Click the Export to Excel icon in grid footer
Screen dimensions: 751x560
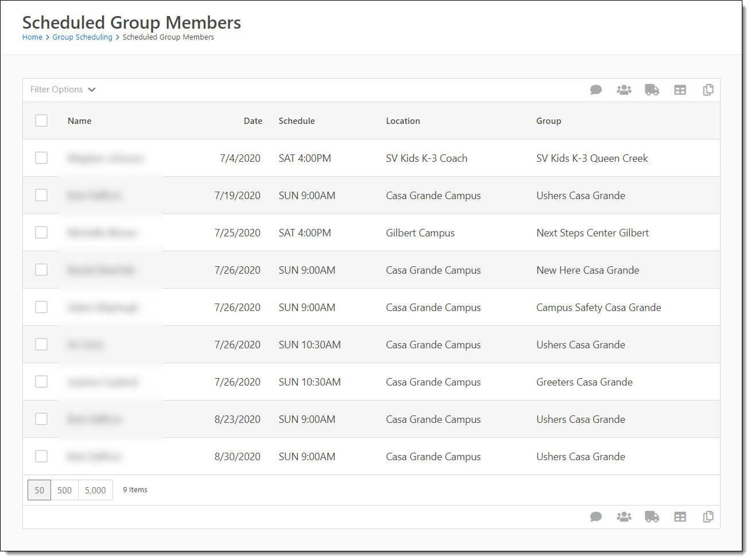[x=680, y=517]
